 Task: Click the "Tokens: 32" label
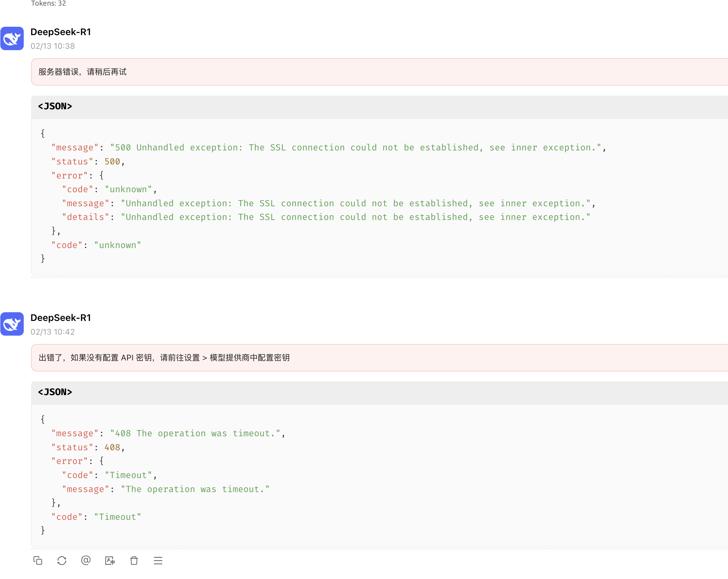click(48, 3)
